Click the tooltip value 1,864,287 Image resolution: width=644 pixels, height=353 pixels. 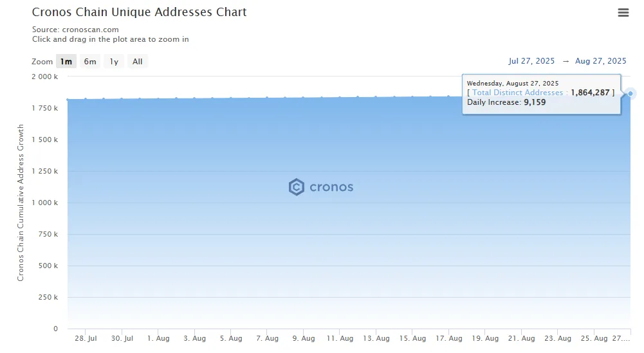coord(590,93)
